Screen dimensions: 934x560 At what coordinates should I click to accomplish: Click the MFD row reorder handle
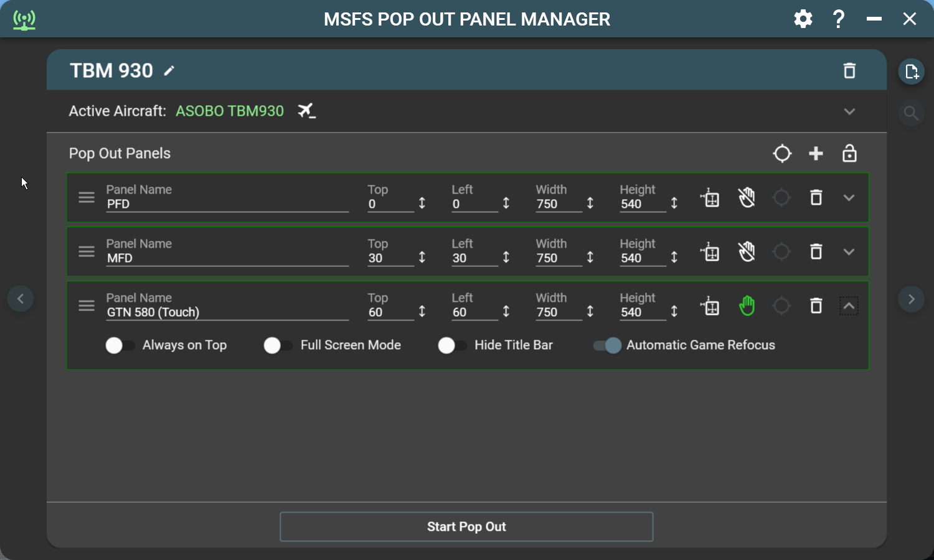[87, 251]
